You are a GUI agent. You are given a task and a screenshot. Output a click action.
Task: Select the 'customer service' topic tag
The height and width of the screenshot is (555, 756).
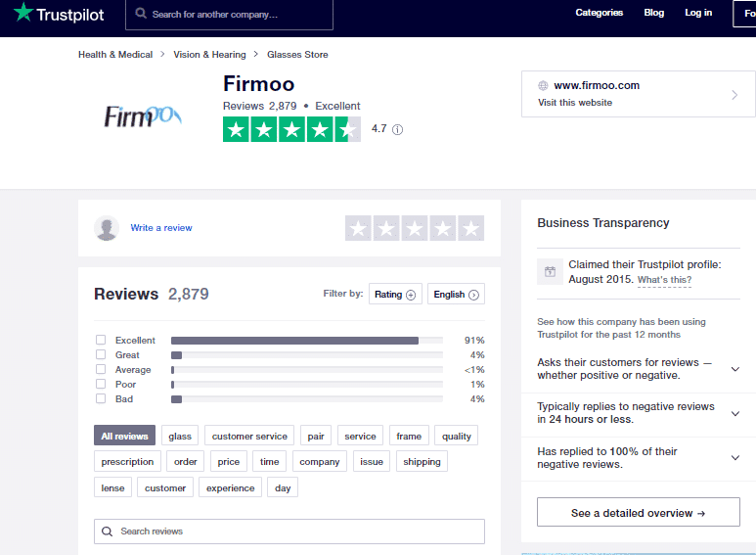pyautogui.click(x=249, y=437)
